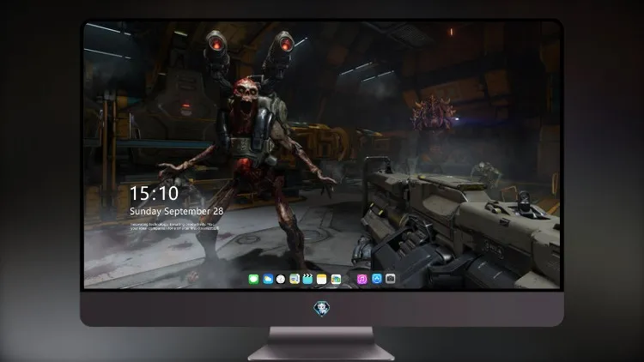
Task: Open the gray Camera app in the dock
Action: [390, 279]
